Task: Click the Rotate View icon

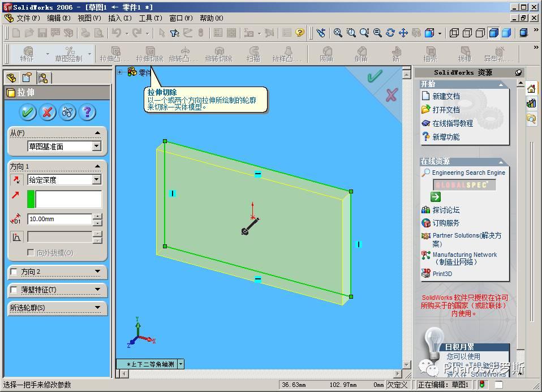Action: click(x=390, y=33)
